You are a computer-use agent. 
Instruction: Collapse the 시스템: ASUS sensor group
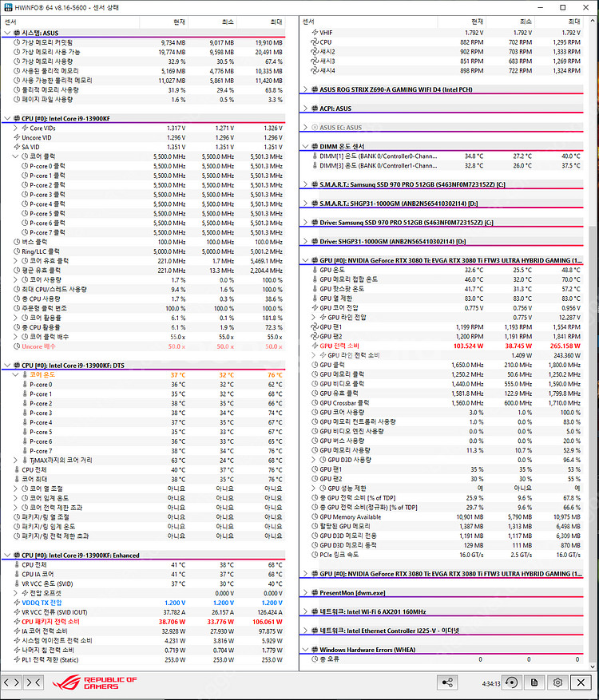pos(7,33)
